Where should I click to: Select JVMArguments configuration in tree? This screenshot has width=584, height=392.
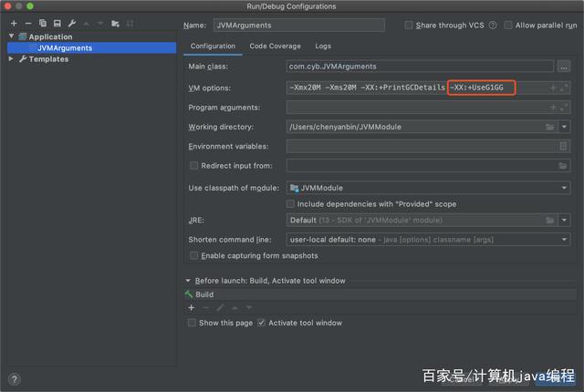91,47
